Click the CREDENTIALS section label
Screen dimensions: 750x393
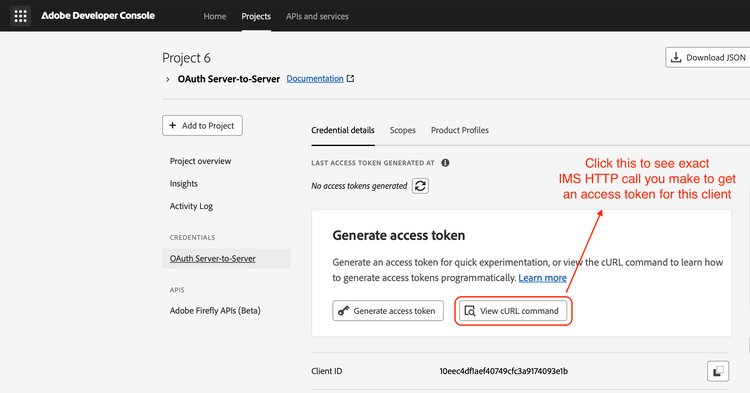pyautogui.click(x=192, y=238)
